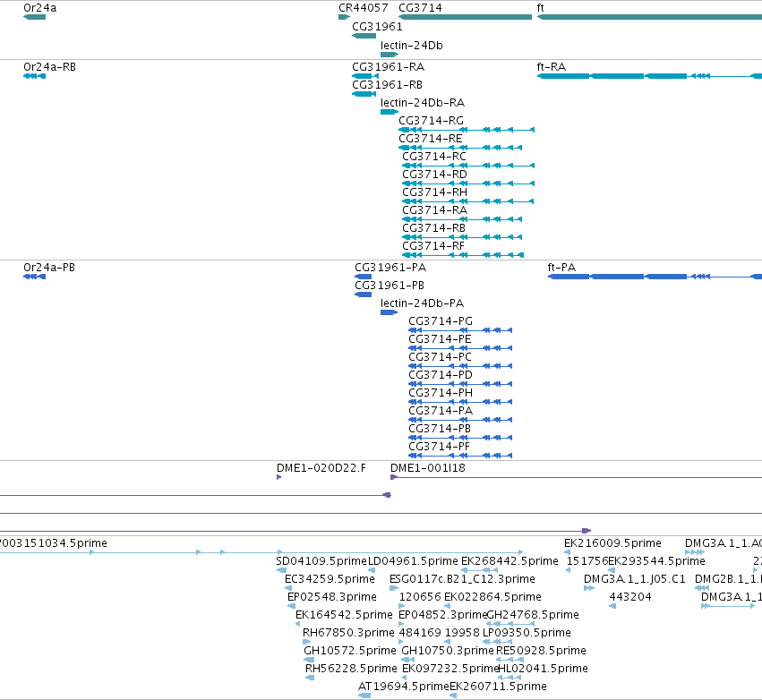
Task: Click the CG3714-PB protein feature
Action: 460,438
